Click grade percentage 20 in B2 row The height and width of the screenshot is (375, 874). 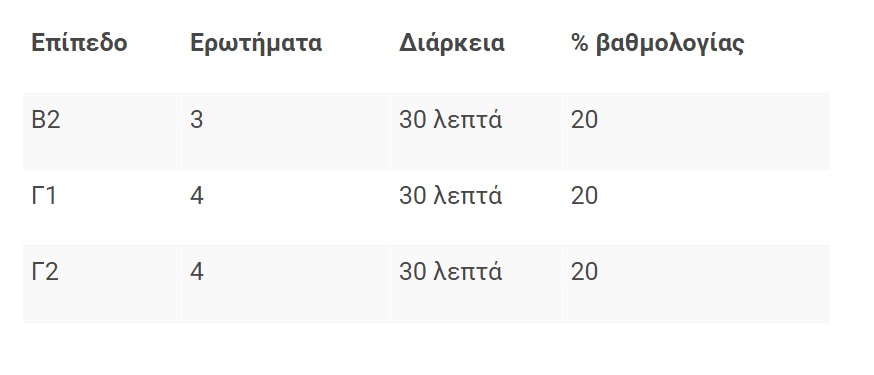pos(584,120)
